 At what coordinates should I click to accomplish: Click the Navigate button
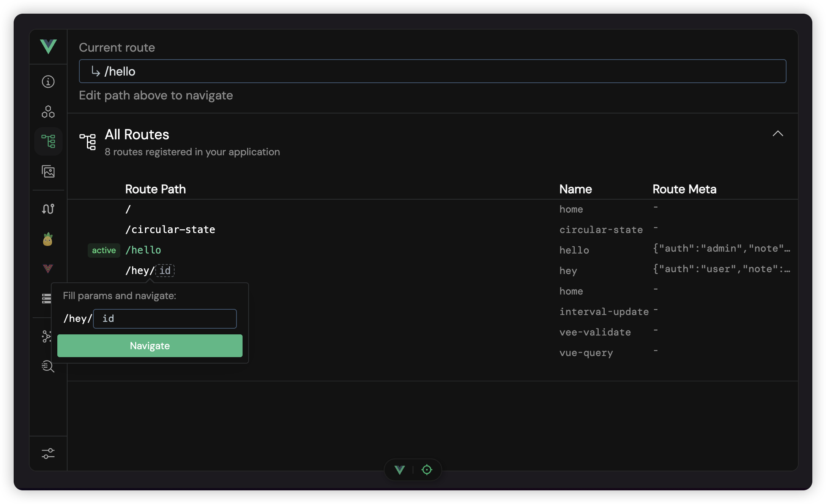(150, 346)
